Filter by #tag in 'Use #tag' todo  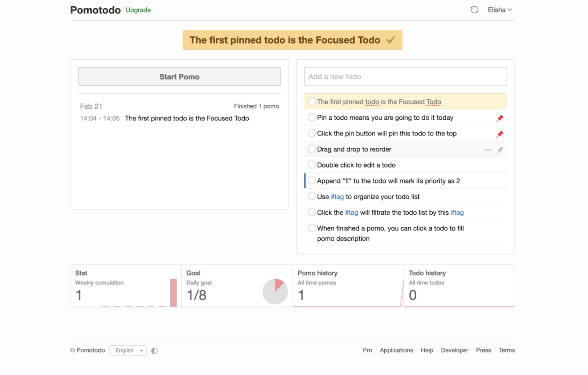point(337,197)
